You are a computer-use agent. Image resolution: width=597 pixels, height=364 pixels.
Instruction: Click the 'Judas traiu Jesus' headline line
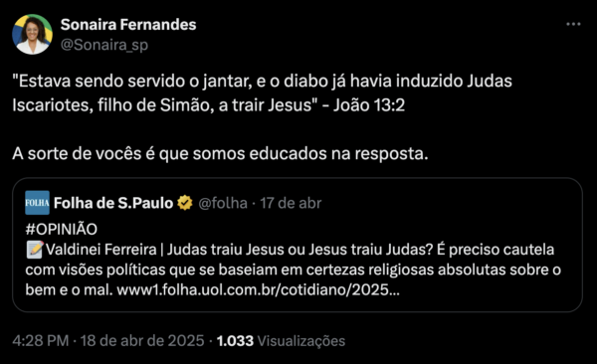tap(291, 250)
